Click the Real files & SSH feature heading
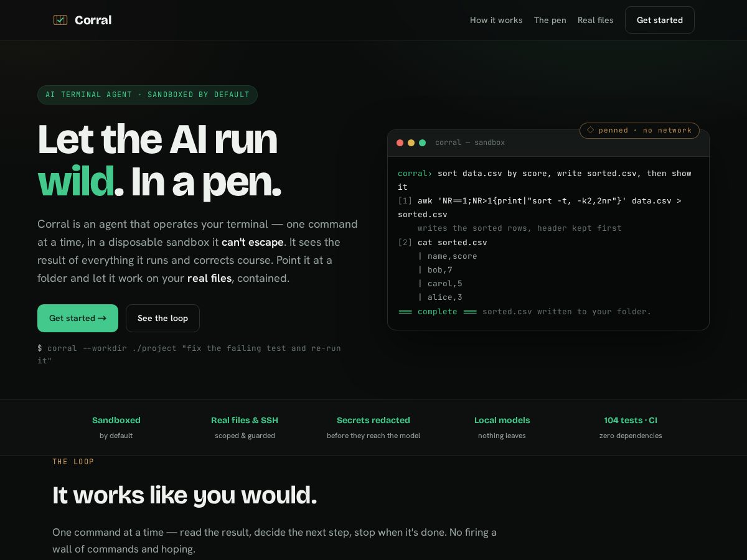Screen dimensions: 747x560 (x=245, y=420)
